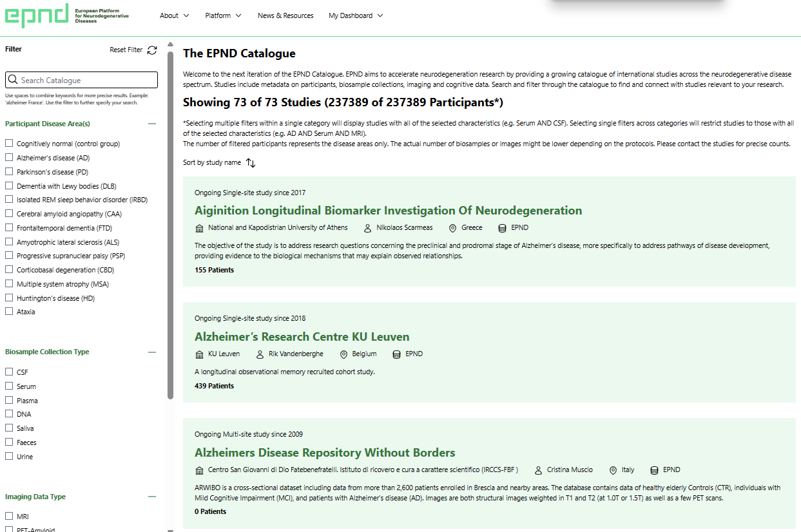This screenshot has width=801, height=532.
Task: Click the search magnifier icon
Action: click(13, 80)
